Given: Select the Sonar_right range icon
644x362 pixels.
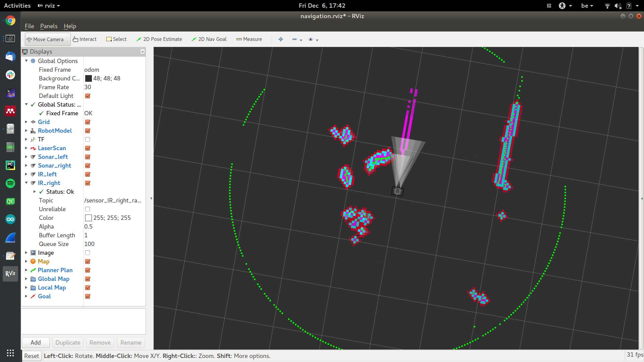Looking at the screenshot, I should click(33, 166).
